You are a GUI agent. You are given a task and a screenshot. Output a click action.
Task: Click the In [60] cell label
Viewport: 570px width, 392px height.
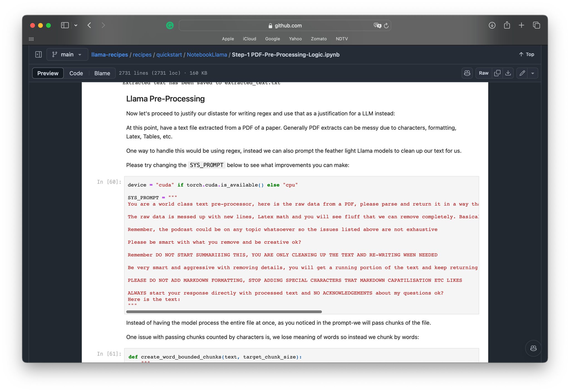click(x=109, y=182)
